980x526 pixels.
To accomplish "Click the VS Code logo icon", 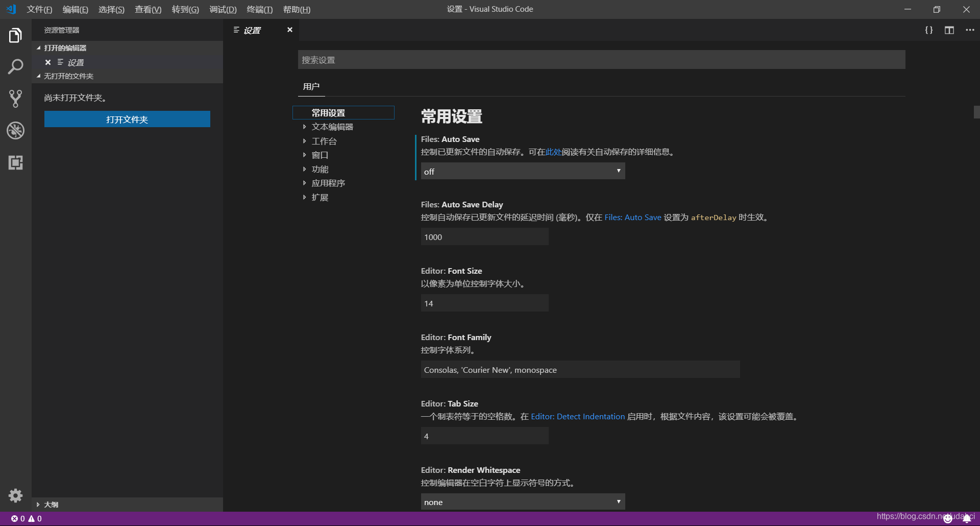I will click(11, 9).
